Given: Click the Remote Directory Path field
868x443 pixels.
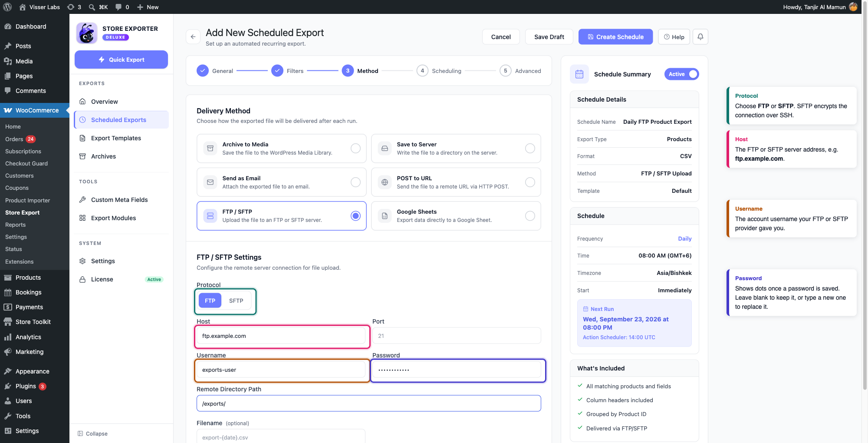Looking at the screenshot, I should (x=369, y=403).
